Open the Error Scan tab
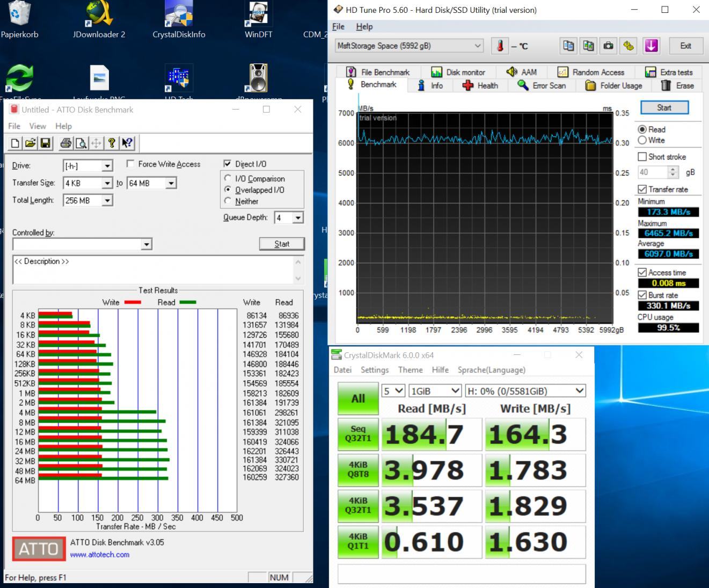 (542, 85)
